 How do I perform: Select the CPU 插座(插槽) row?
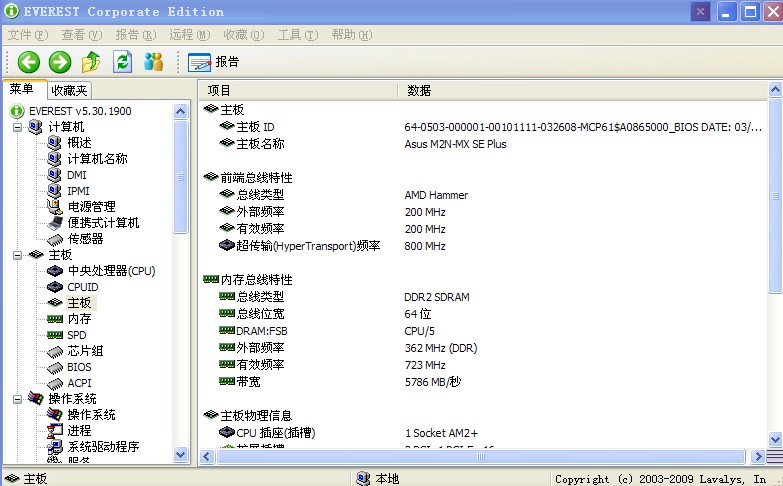(483, 433)
